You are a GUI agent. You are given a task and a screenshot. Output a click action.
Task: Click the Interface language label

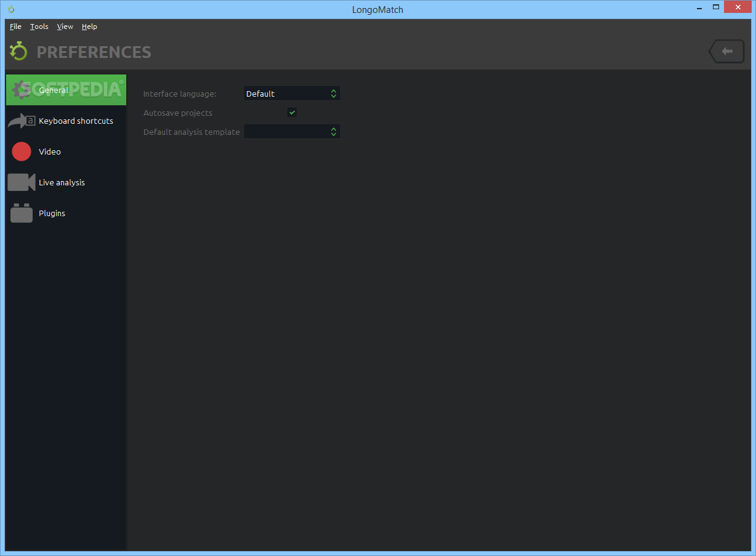point(180,94)
